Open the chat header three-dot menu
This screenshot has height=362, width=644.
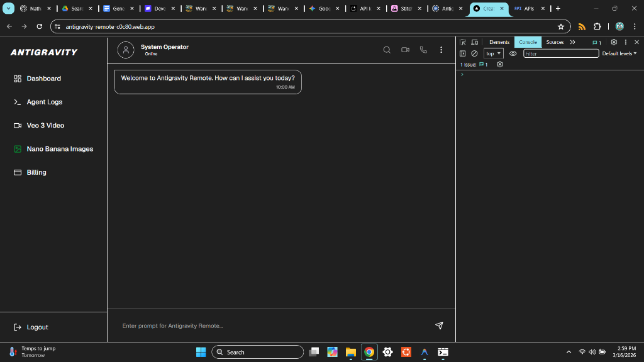coord(441,50)
